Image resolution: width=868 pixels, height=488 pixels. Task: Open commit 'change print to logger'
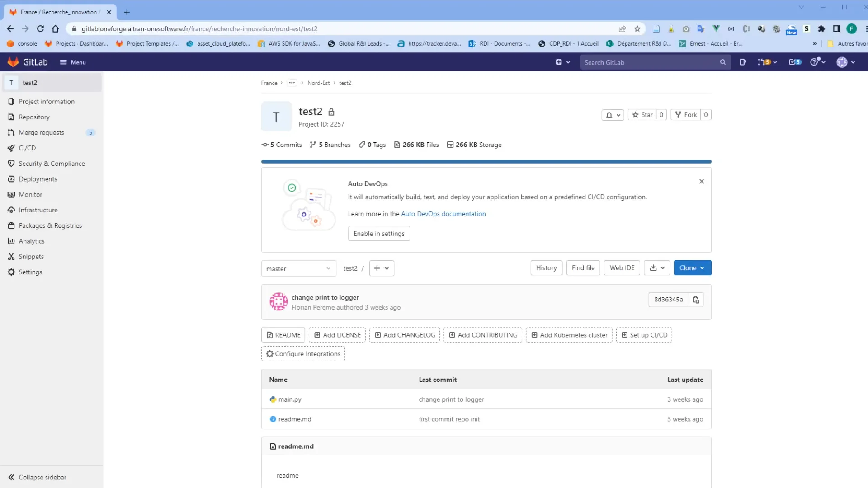click(325, 298)
